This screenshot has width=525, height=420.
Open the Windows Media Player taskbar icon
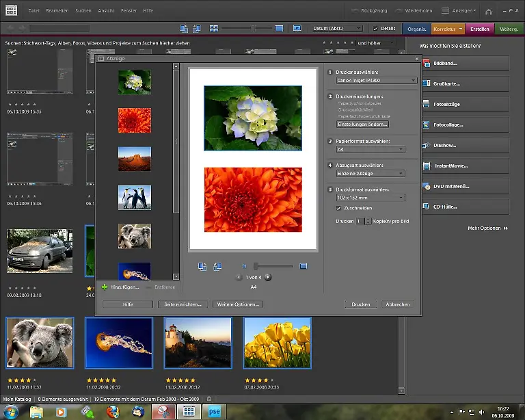click(x=59, y=411)
